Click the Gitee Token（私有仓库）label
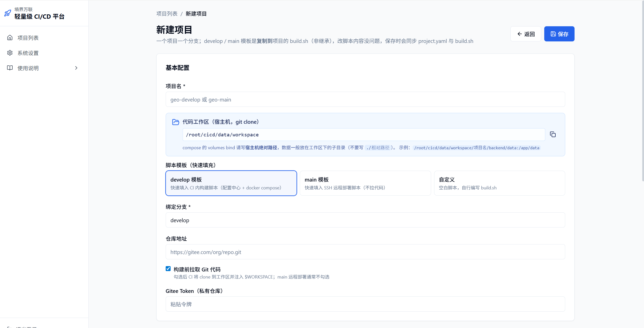The height and width of the screenshot is (328, 644). 194,291
